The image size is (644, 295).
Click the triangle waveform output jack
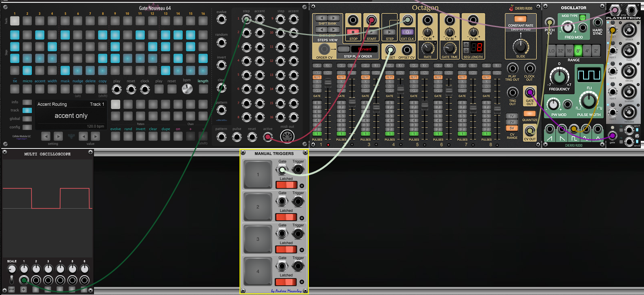click(598, 129)
